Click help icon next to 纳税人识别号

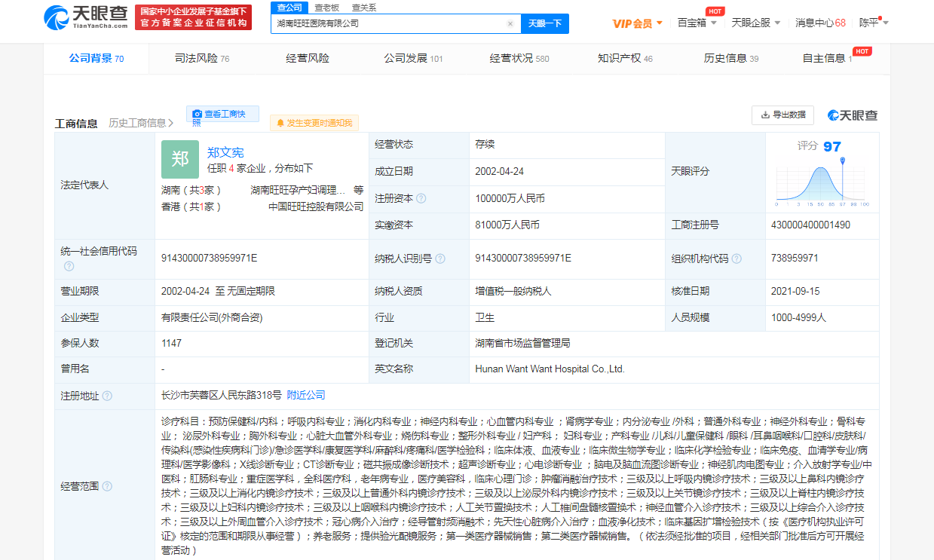(x=440, y=259)
